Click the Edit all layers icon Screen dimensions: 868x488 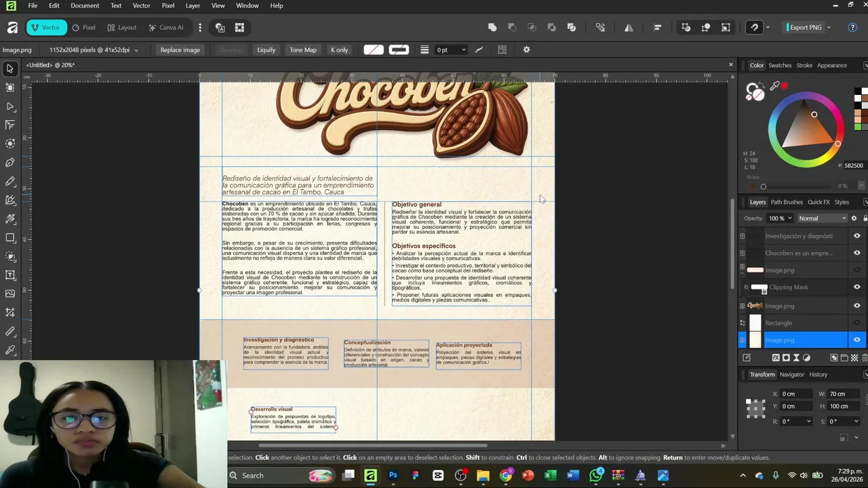(x=747, y=358)
